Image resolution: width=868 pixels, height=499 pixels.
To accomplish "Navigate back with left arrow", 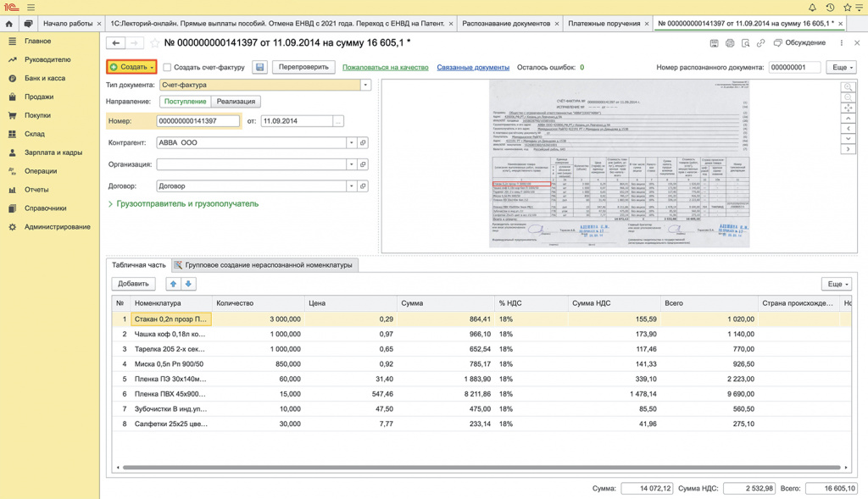I will coord(115,42).
